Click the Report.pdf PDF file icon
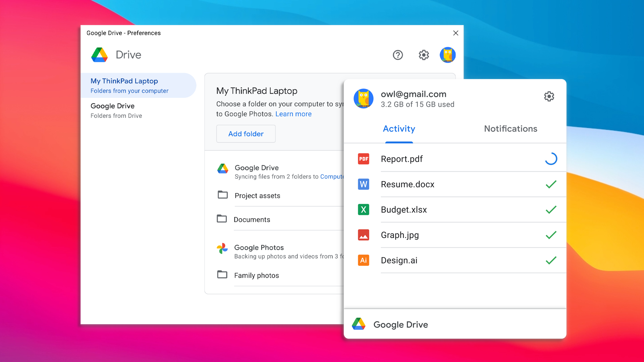 [x=364, y=159]
